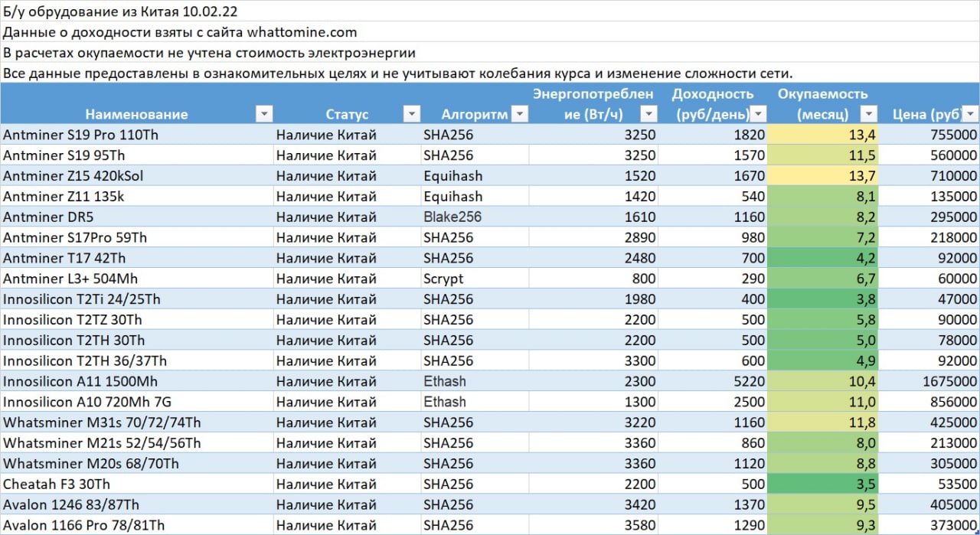Select the payback value 13,4 cell

[823, 134]
